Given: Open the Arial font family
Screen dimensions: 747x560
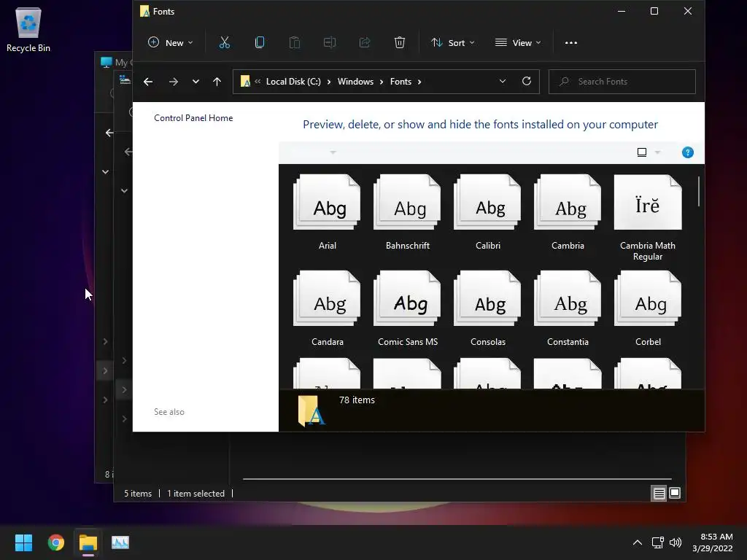Looking at the screenshot, I should tap(328, 212).
